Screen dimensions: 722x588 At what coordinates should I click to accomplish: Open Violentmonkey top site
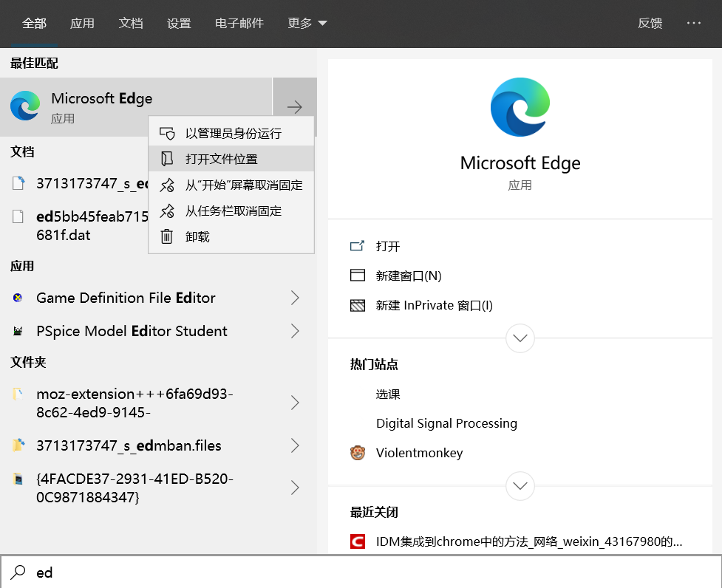pos(419,453)
